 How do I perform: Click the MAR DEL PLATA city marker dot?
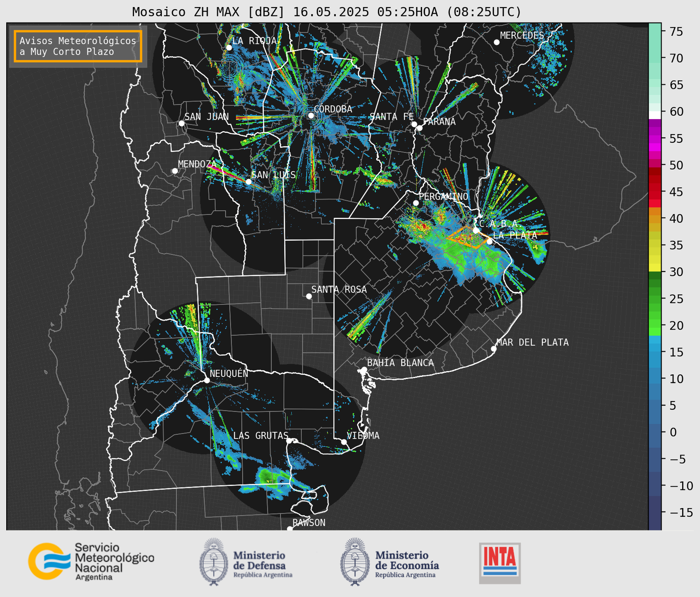pyautogui.click(x=494, y=349)
